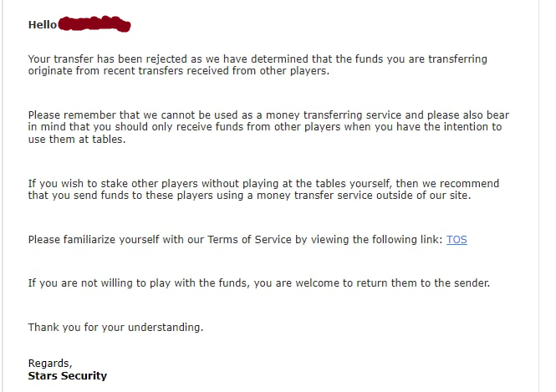This screenshot has width=556, height=392.
Task: Open the TOS link
Action: (457, 239)
